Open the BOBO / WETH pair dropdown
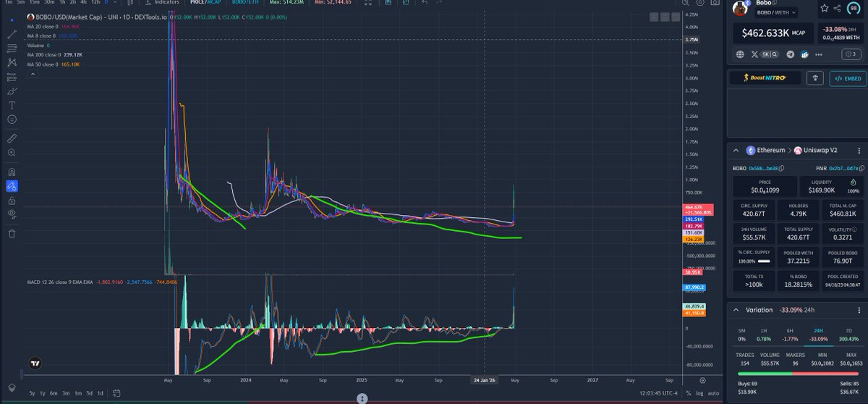 click(x=777, y=12)
